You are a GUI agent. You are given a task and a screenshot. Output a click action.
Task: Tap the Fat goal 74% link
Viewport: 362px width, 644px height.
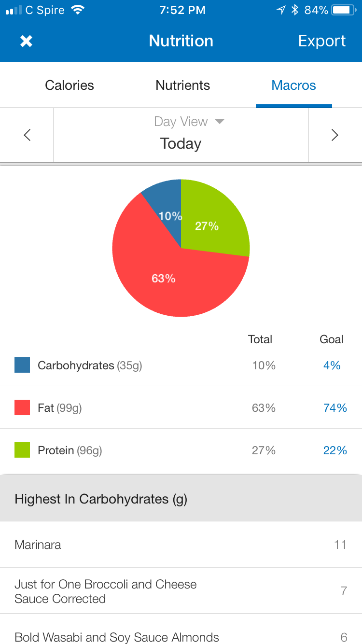[x=335, y=408]
